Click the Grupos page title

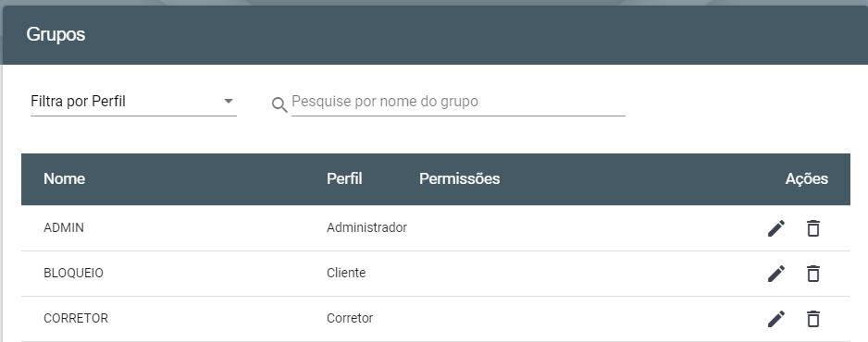56,35
